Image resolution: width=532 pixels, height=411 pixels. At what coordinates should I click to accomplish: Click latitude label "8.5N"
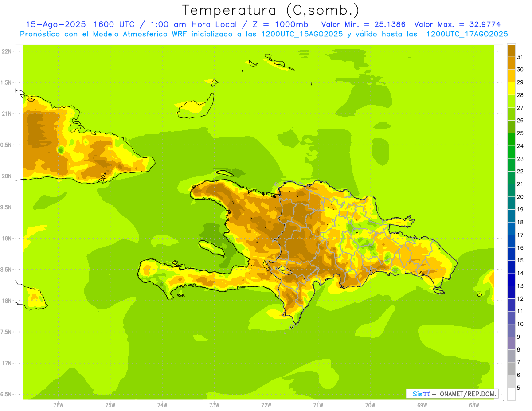(6, 270)
